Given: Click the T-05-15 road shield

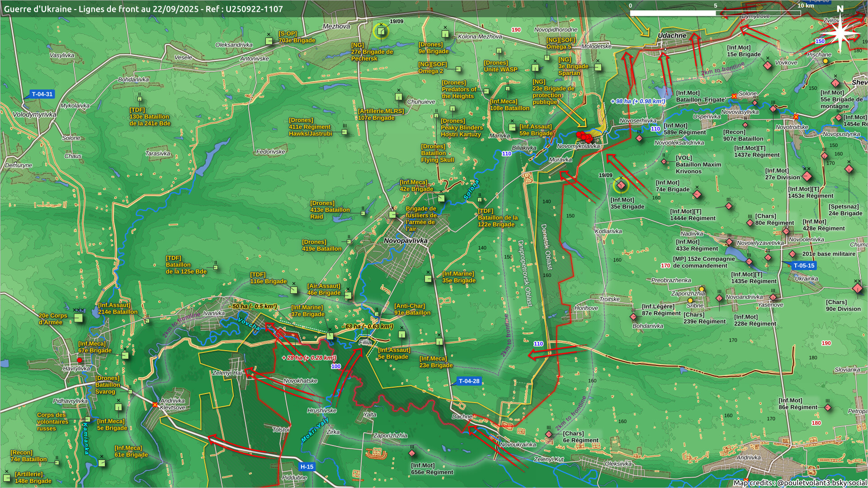Looking at the screenshot, I should [803, 266].
